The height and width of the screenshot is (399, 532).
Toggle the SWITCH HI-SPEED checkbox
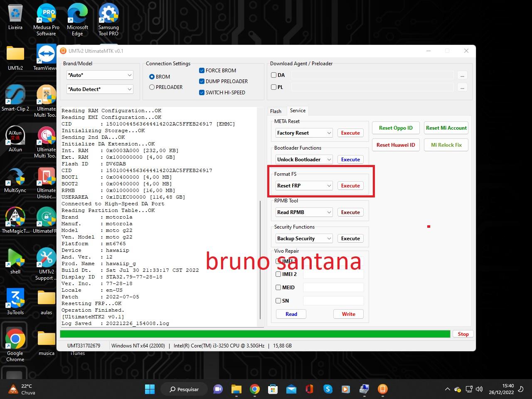202,92
